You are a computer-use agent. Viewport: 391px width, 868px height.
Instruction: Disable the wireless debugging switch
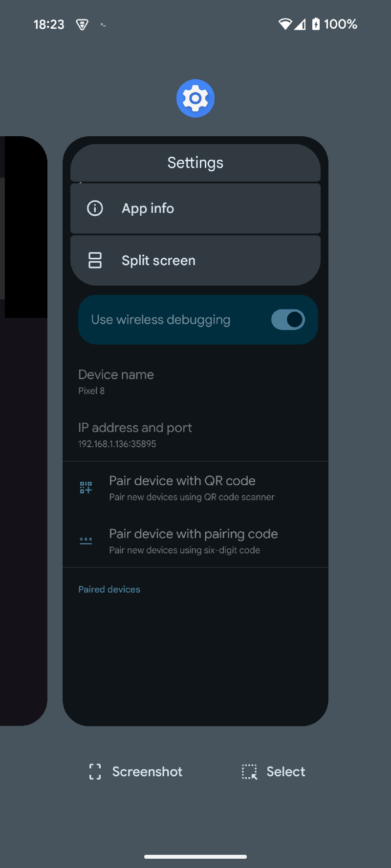[288, 320]
